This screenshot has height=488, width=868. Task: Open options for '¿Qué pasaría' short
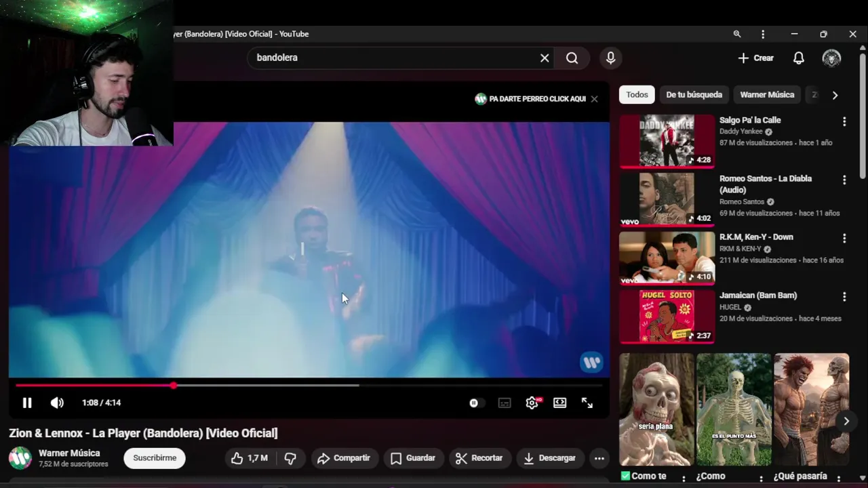tap(839, 479)
